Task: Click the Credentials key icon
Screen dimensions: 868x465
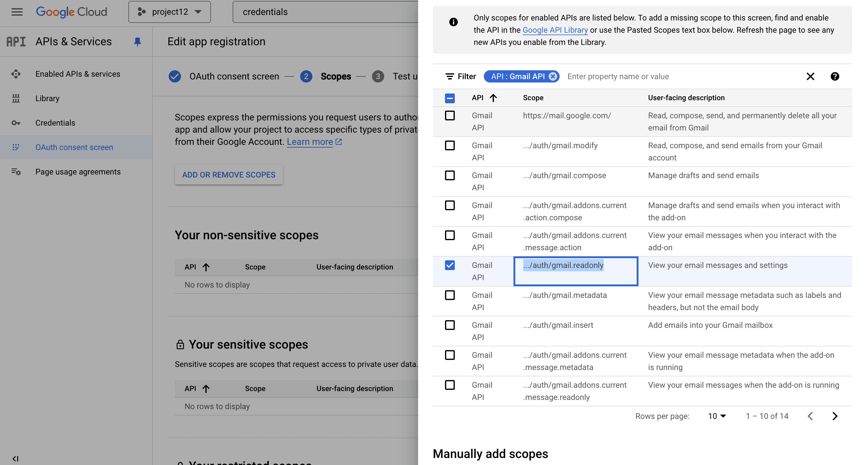Action: point(16,123)
